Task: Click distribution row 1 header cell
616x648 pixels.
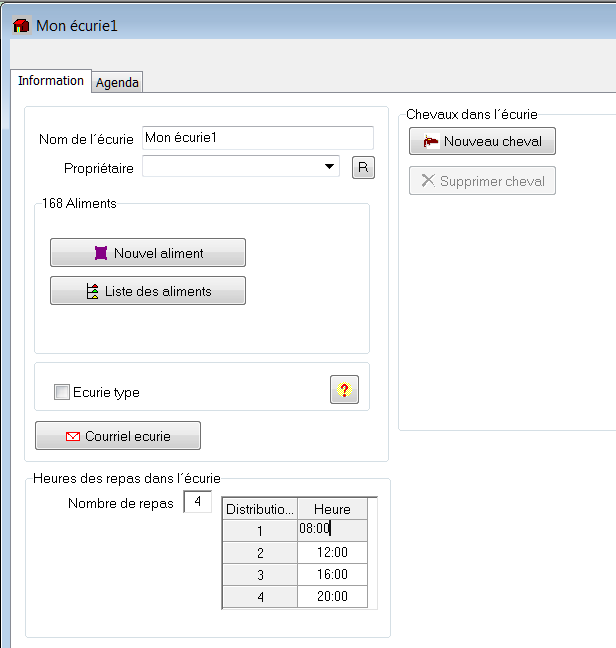Action: (x=260, y=531)
